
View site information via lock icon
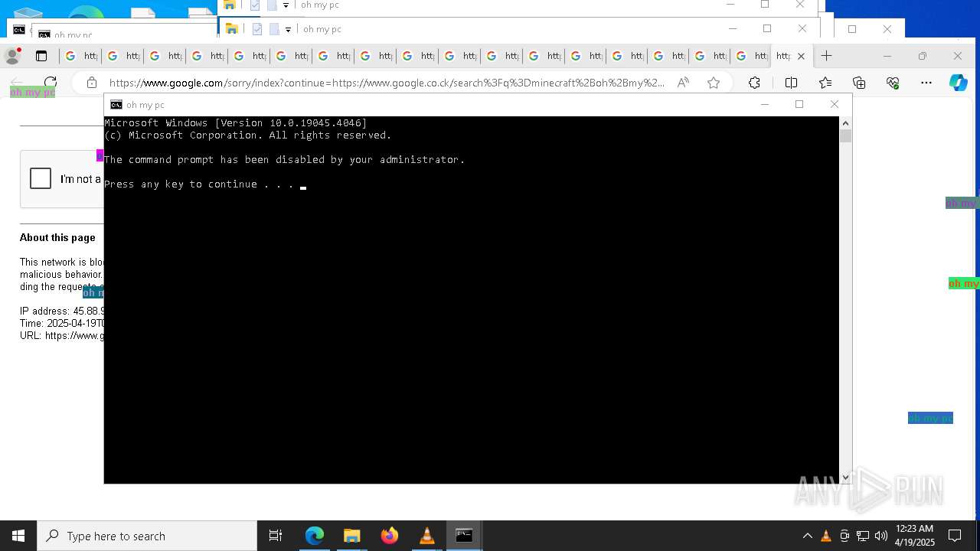click(92, 83)
